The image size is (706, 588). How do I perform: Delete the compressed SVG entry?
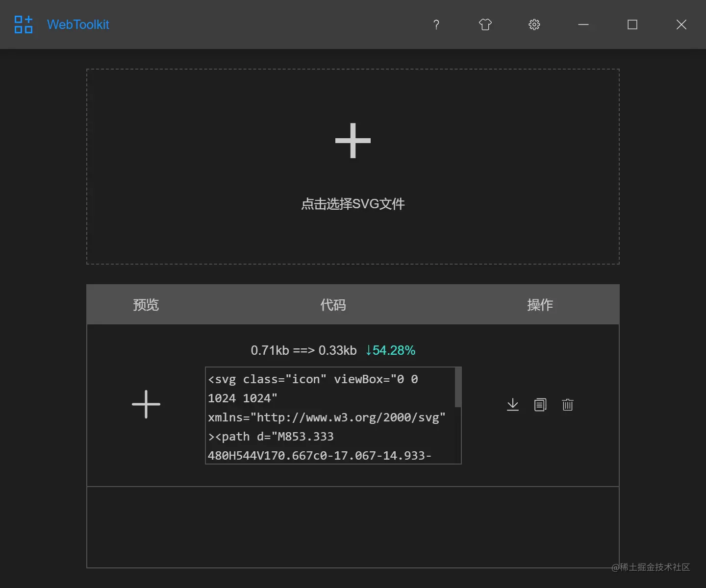click(x=568, y=405)
